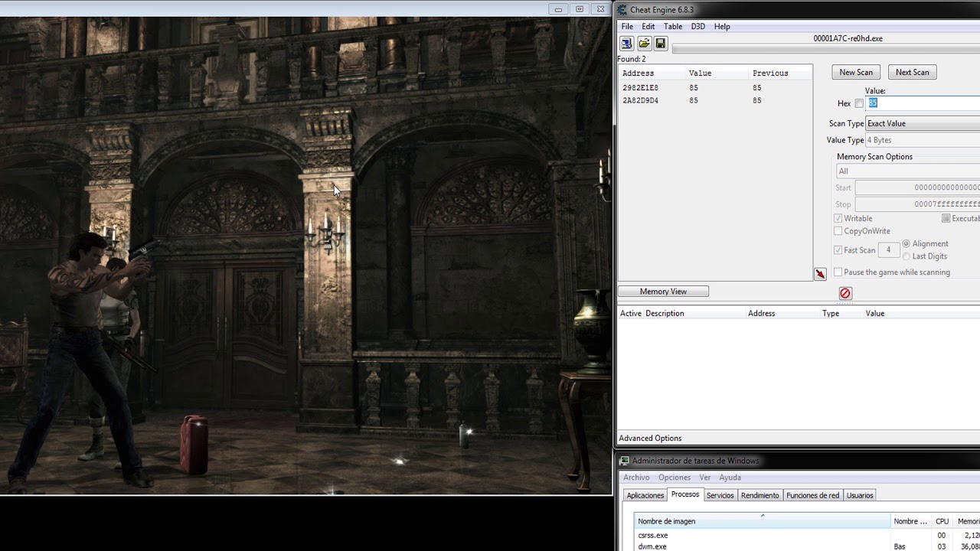Sort by Nombre de imagen column
Screen dimensions: 980x551
click(x=763, y=521)
